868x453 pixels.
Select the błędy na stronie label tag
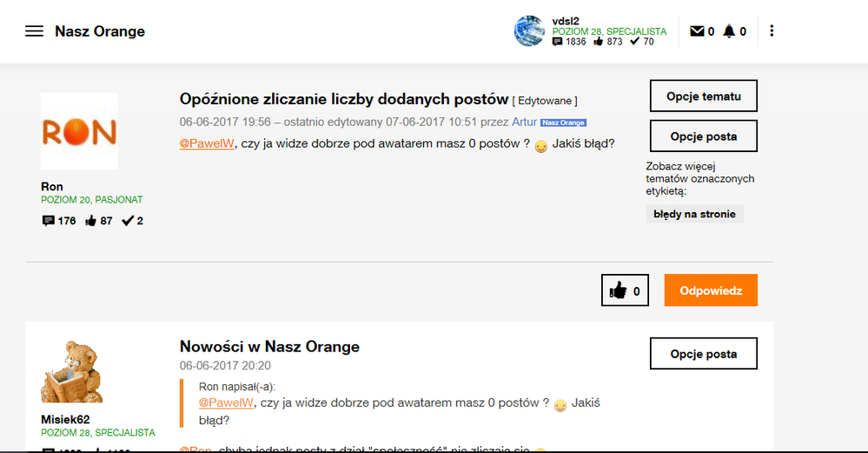click(x=694, y=214)
